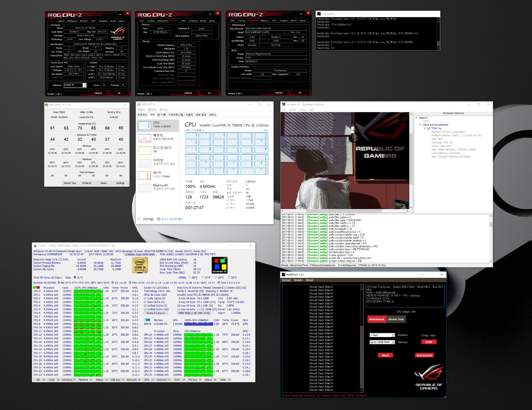The height and width of the screenshot is (410, 532).
Task: Click the Windows 10 logo in SIV64X
Action: 219,265
